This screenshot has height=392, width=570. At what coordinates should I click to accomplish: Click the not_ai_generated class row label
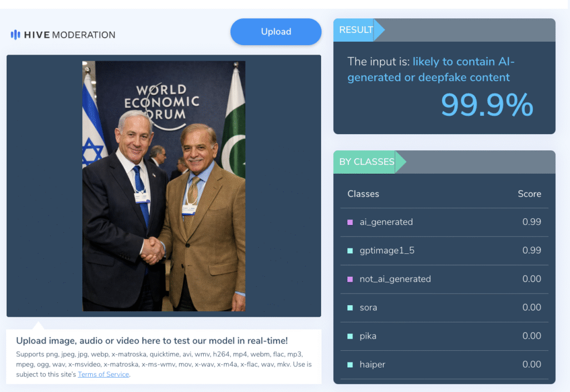[395, 279]
